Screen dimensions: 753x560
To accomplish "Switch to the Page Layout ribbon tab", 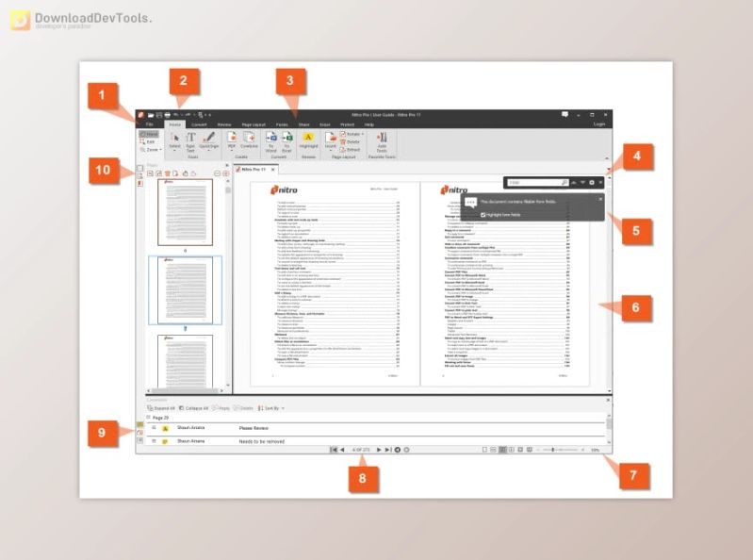I will (x=254, y=124).
